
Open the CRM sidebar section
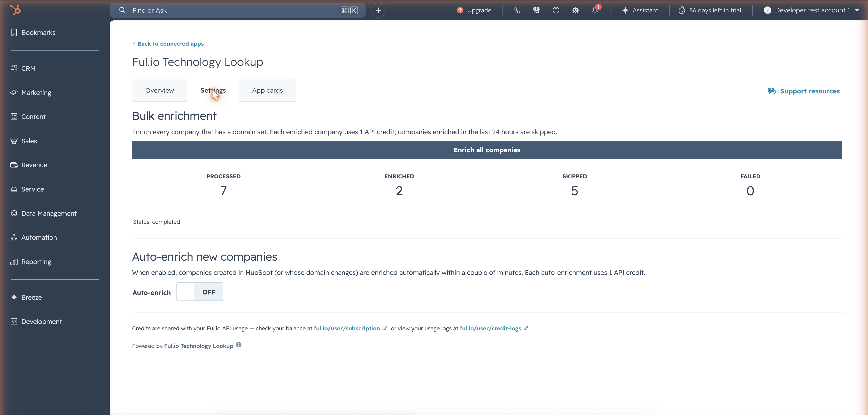point(23,68)
